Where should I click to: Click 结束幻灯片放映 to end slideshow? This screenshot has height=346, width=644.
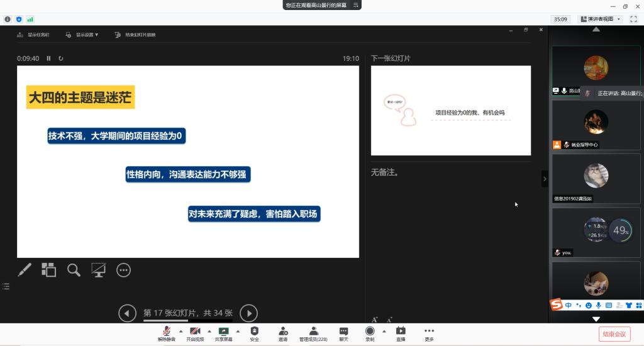pos(135,35)
